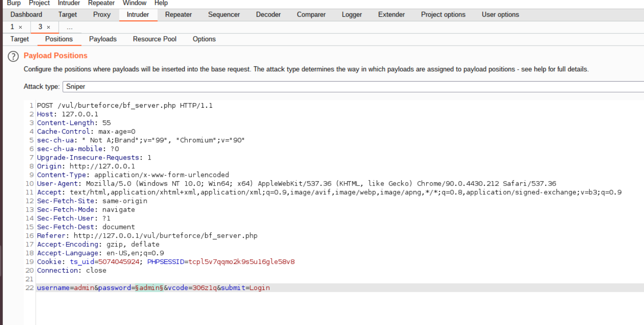The width and height of the screenshot is (644, 325).
Task: Click the Connection: close line
Action: 72,270
